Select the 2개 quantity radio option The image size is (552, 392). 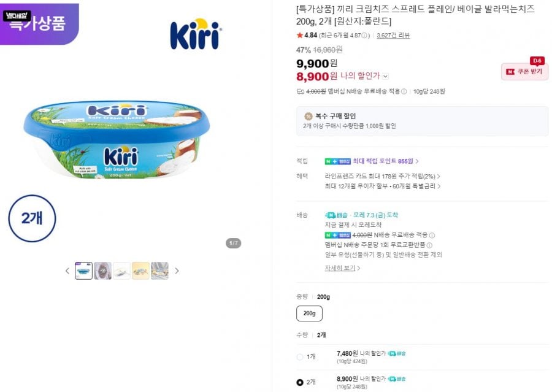click(x=300, y=382)
